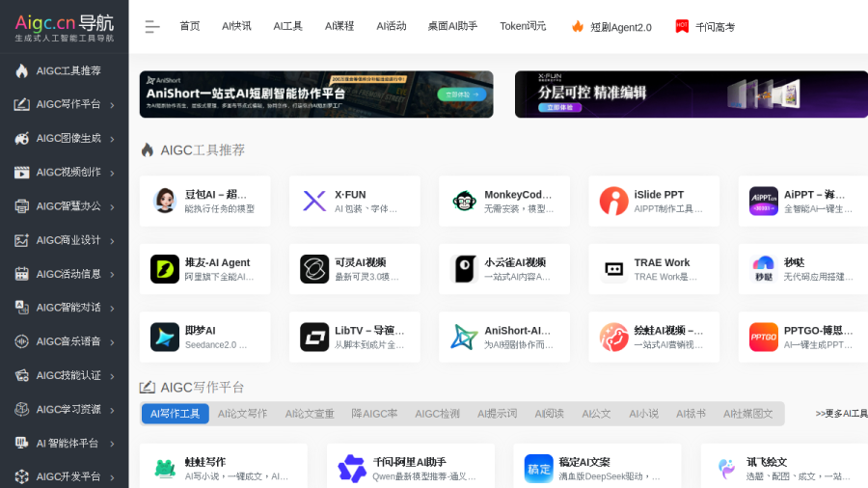Open the TRAE Work logo icon
This screenshot has width=868, height=488.
[x=614, y=269]
